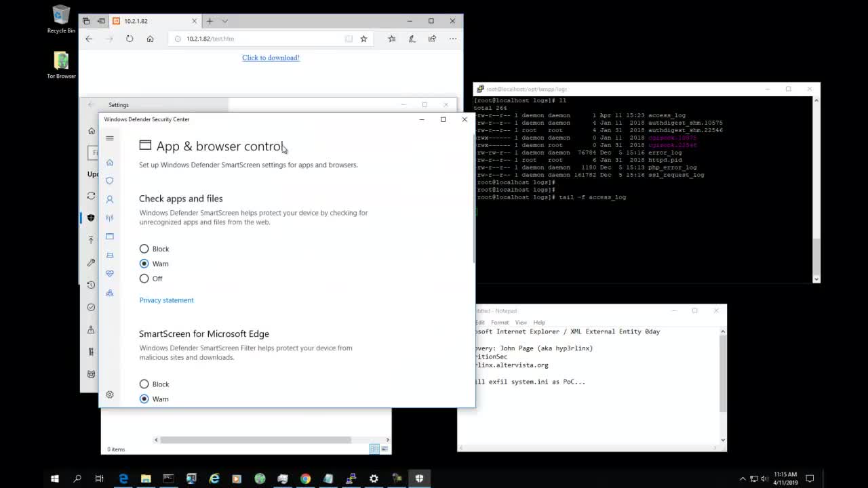This screenshot has height=488, width=868.
Task: Switch File Explorer to large icons view
Action: [384, 449]
